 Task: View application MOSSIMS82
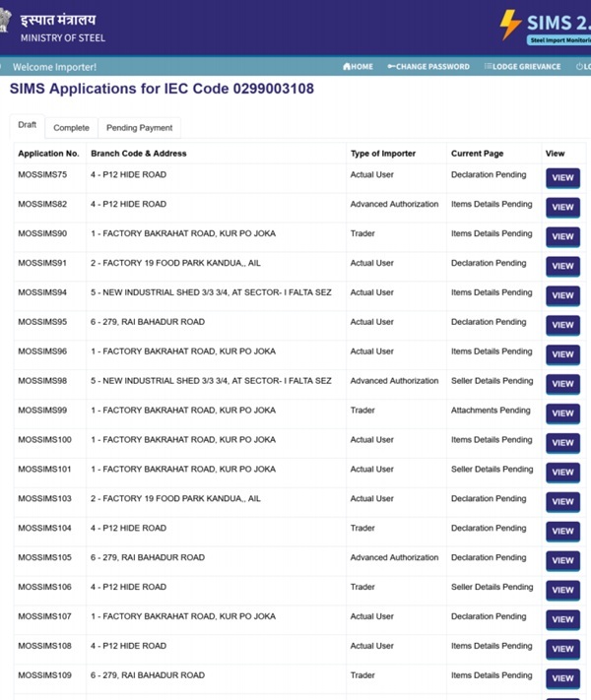pyautogui.click(x=562, y=208)
